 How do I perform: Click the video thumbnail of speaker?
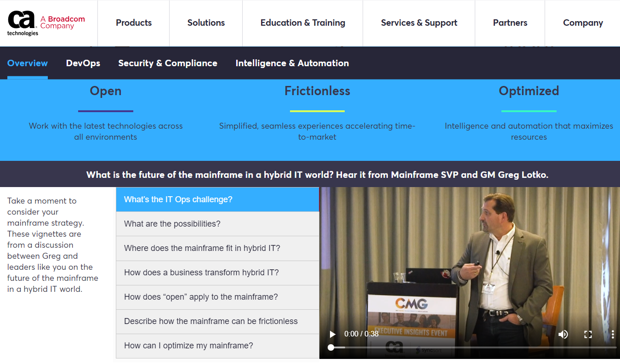point(469,257)
